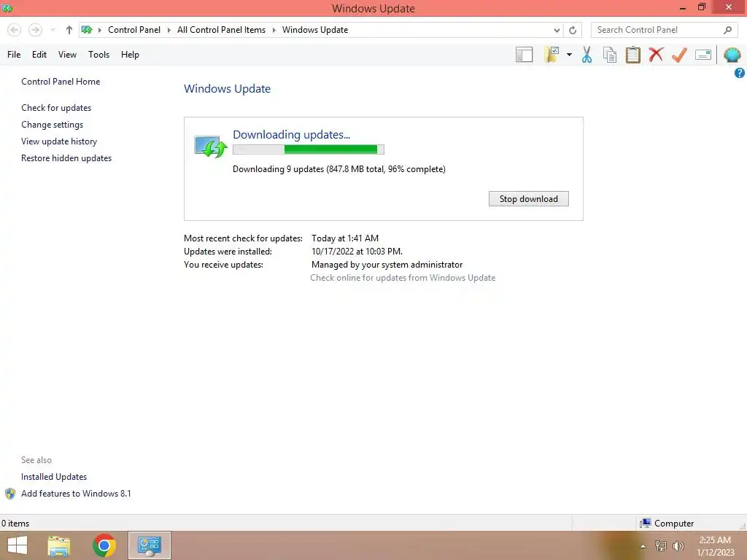Click the orange checkmark icon
747x560 pixels.
pos(679,55)
